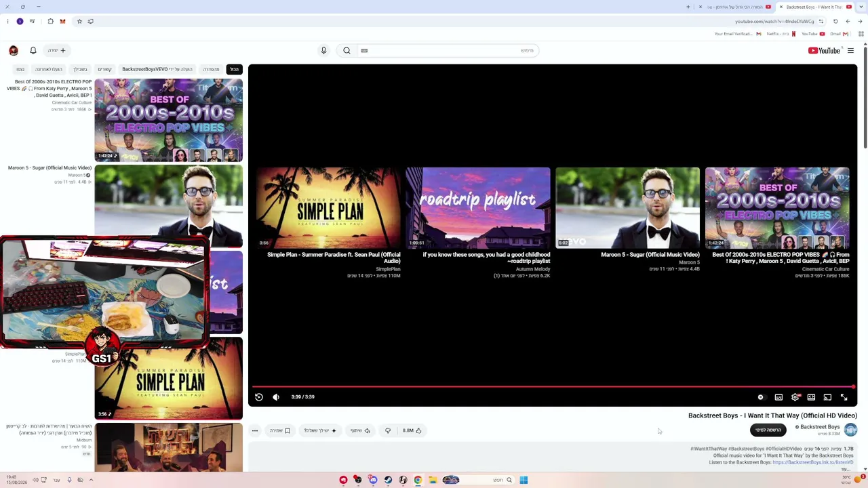Click the video title 'Backstreet Boys - I Want It That Way'
The height and width of the screenshot is (488, 868).
[772, 415]
